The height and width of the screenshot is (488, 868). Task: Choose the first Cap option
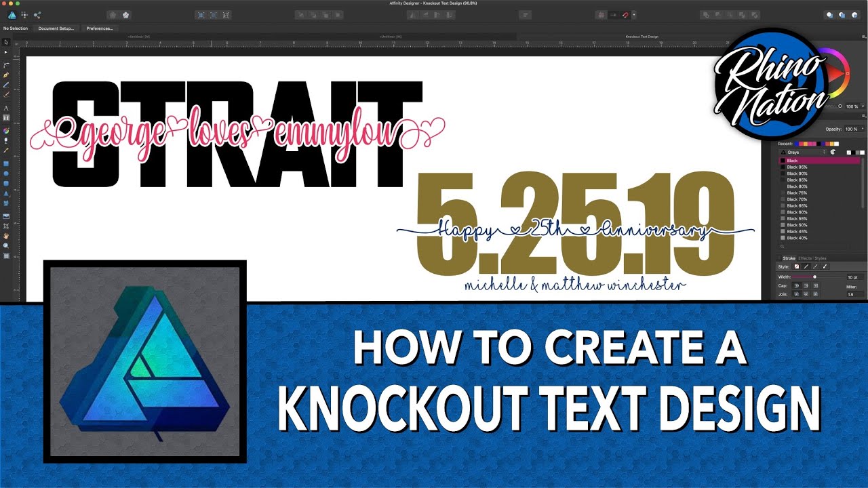point(797,285)
